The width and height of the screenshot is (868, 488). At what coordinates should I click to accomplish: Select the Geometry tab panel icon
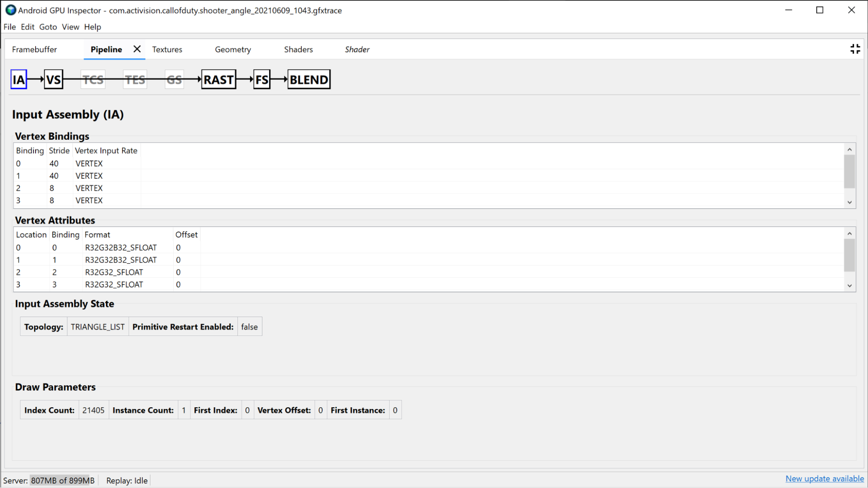pyautogui.click(x=232, y=49)
